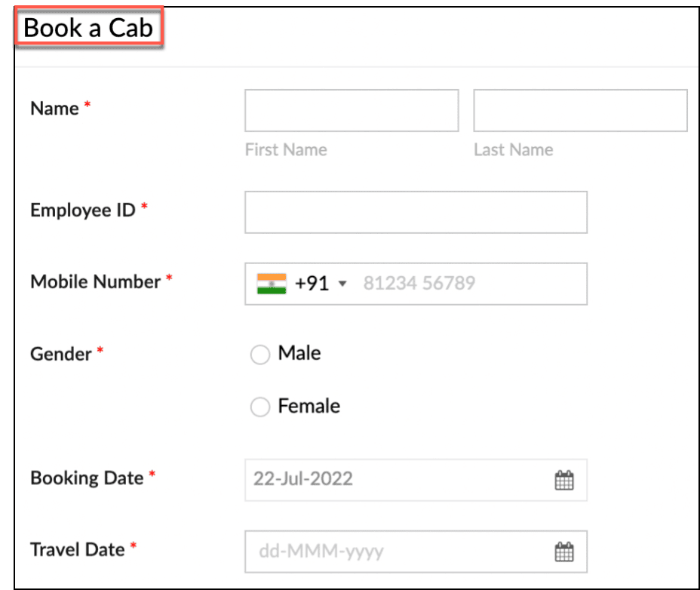Focus the First Name input box
Screen dimensions: 700x590
click(352, 111)
